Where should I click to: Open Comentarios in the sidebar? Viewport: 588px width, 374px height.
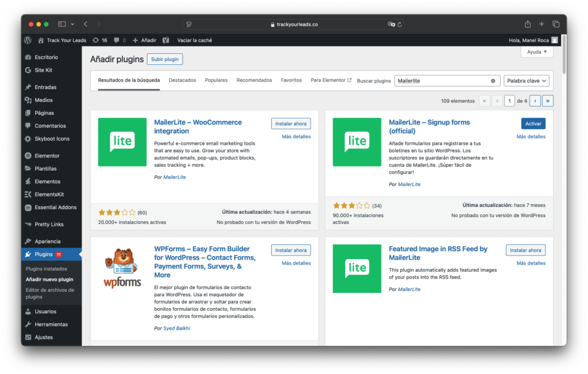pyautogui.click(x=52, y=126)
